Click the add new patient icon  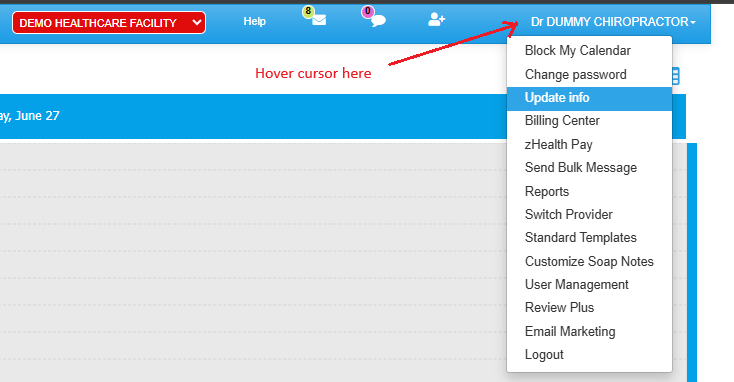pyautogui.click(x=436, y=19)
